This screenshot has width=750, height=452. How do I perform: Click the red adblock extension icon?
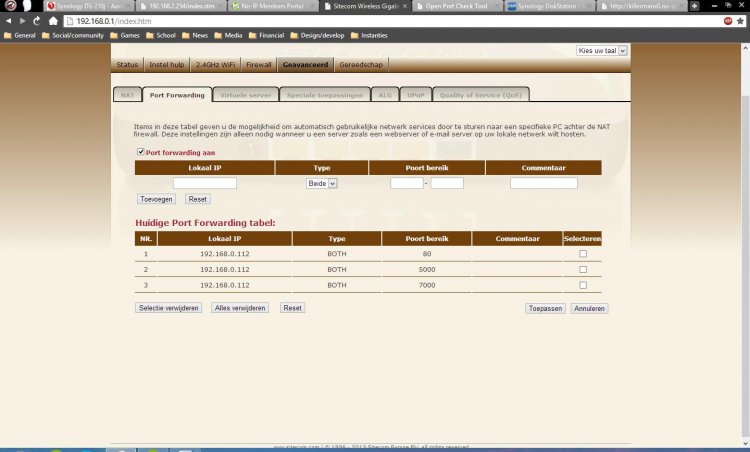727,20
